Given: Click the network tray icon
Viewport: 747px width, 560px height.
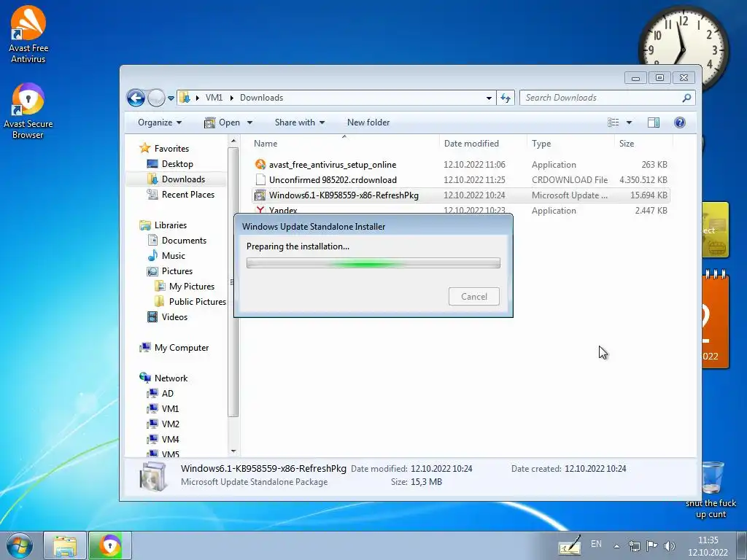Looking at the screenshot, I should coord(634,546).
